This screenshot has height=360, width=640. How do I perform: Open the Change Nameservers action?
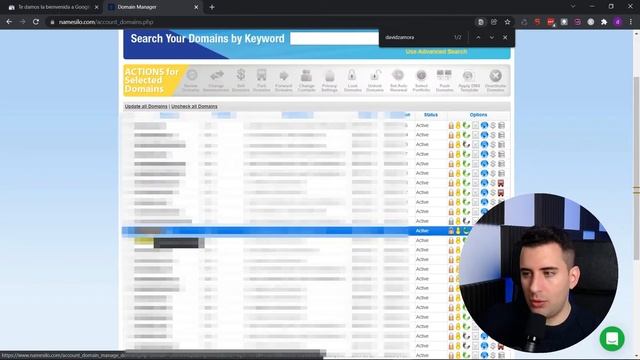click(216, 80)
